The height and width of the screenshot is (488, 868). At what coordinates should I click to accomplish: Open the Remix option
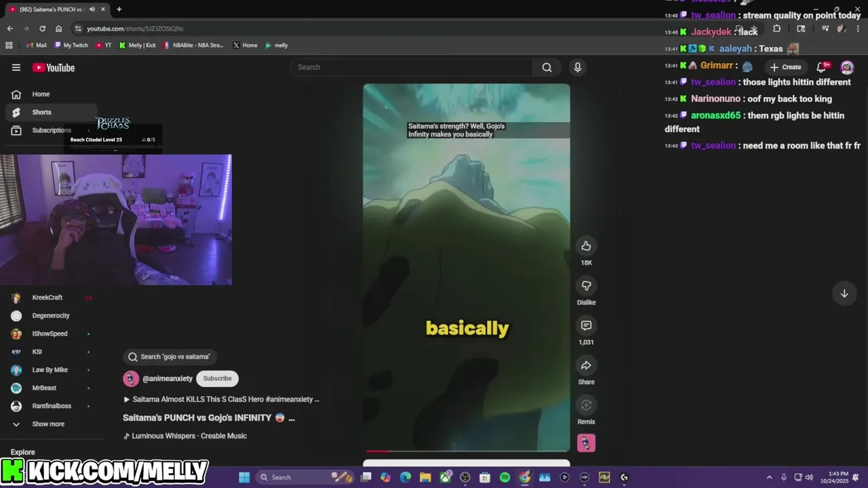[x=586, y=405]
